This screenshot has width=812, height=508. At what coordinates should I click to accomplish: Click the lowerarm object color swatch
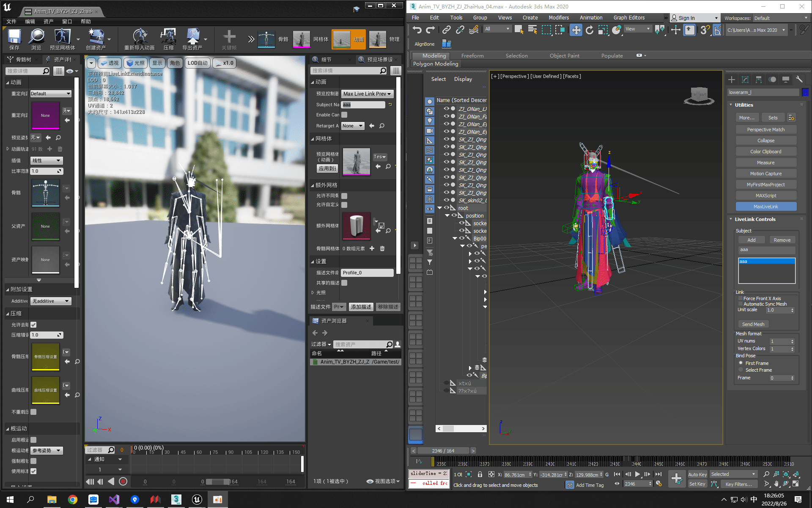click(x=805, y=92)
